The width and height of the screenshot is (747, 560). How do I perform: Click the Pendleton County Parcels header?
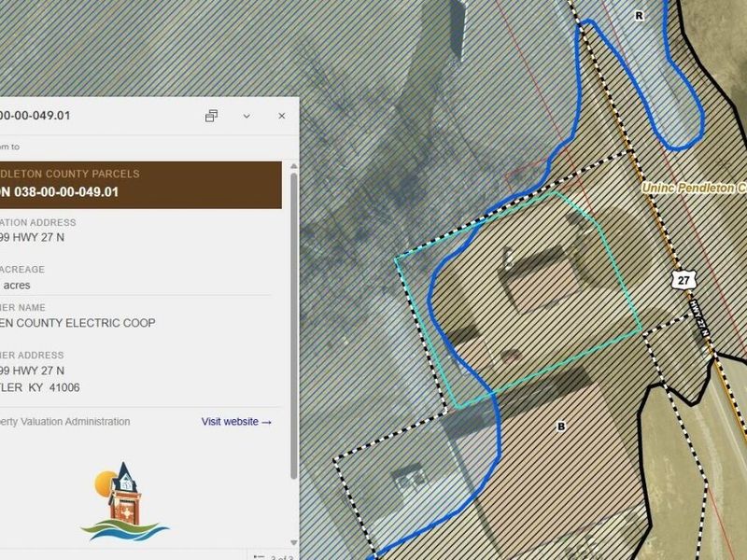click(x=69, y=174)
